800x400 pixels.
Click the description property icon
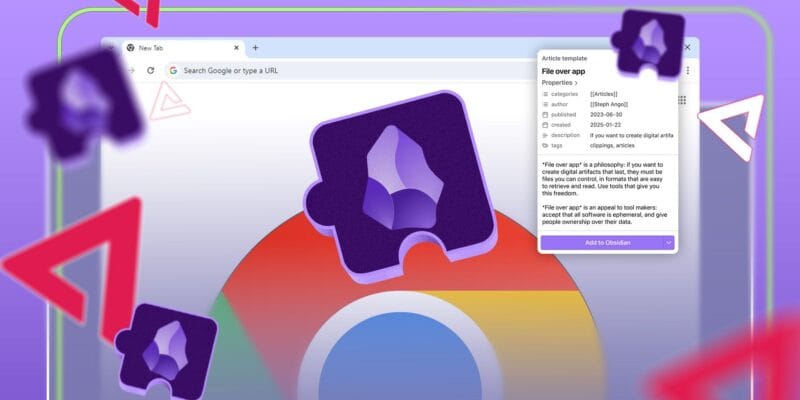click(x=545, y=135)
